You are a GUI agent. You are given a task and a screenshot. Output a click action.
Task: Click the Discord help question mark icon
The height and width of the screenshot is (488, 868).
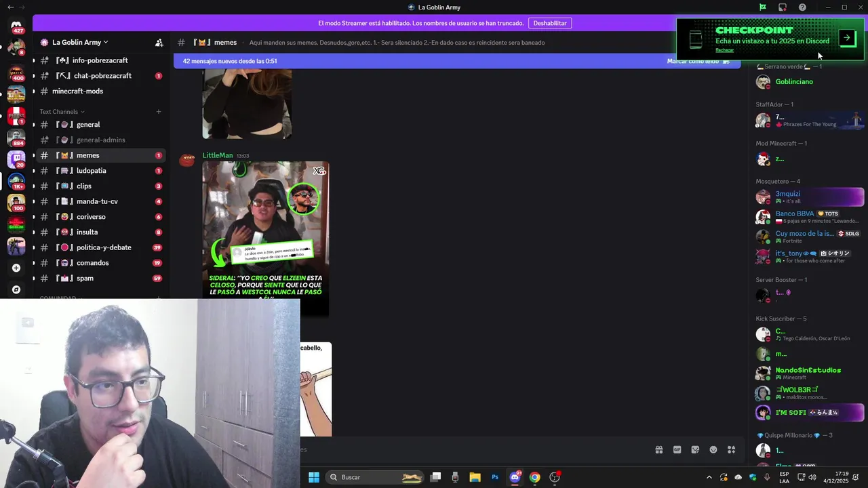802,7
